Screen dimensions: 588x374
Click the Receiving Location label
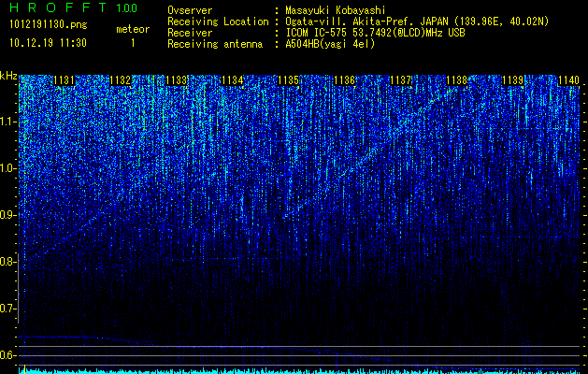218,22
